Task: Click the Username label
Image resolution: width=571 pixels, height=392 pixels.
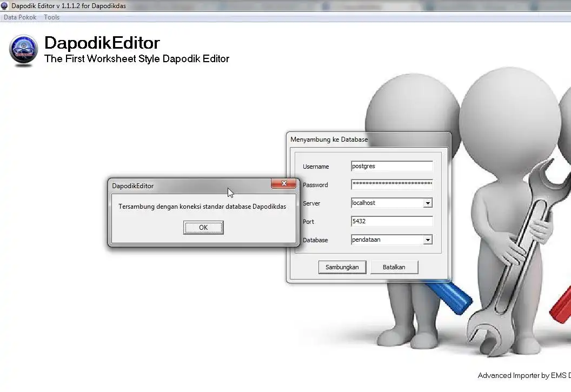Action: (x=316, y=167)
